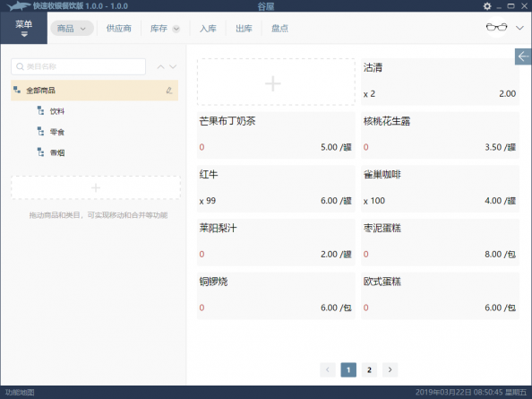
Task: Select the 香烟 category
Action: click(57, 152)
